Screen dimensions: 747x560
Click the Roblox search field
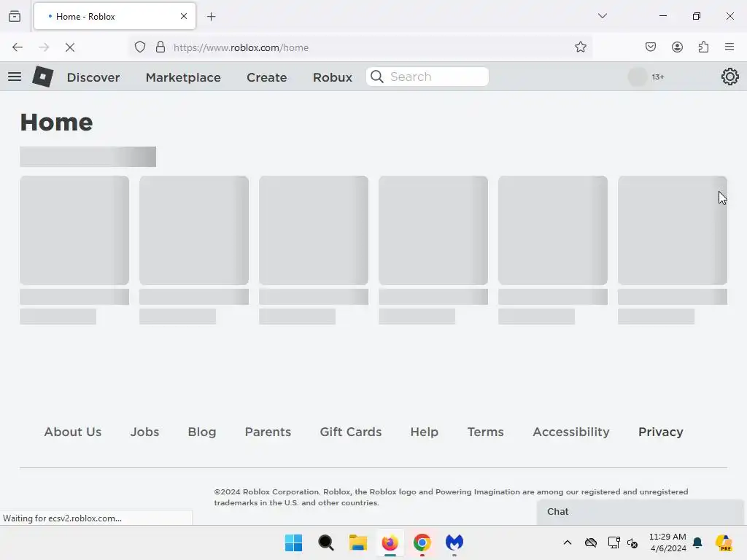pos(427,77)
